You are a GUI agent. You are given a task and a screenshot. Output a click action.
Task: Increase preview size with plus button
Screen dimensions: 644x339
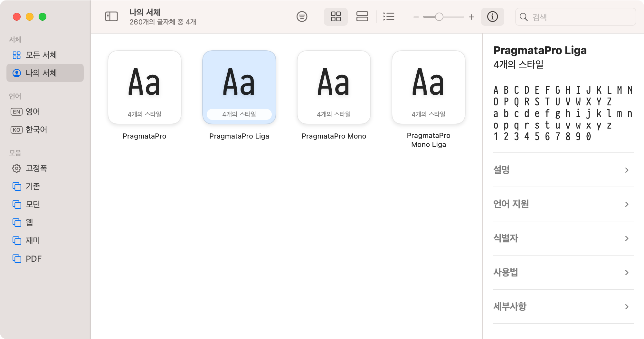coord(471,17)
